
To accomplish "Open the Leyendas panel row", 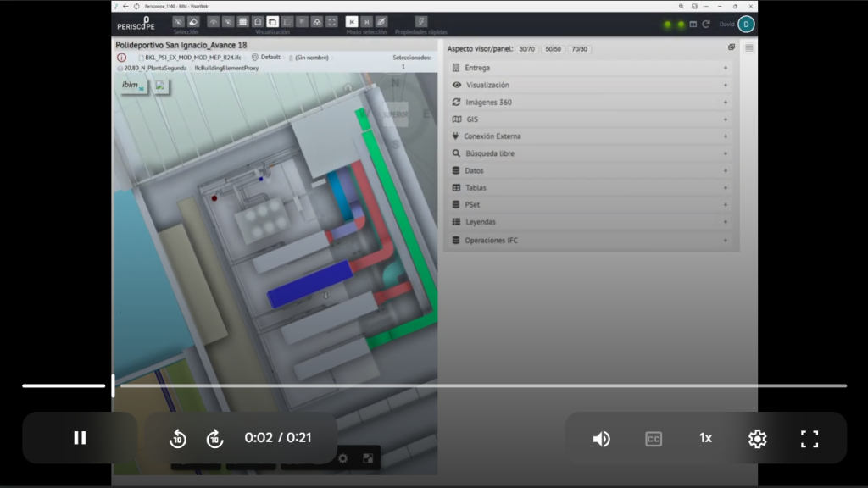I will click(591, 222).
